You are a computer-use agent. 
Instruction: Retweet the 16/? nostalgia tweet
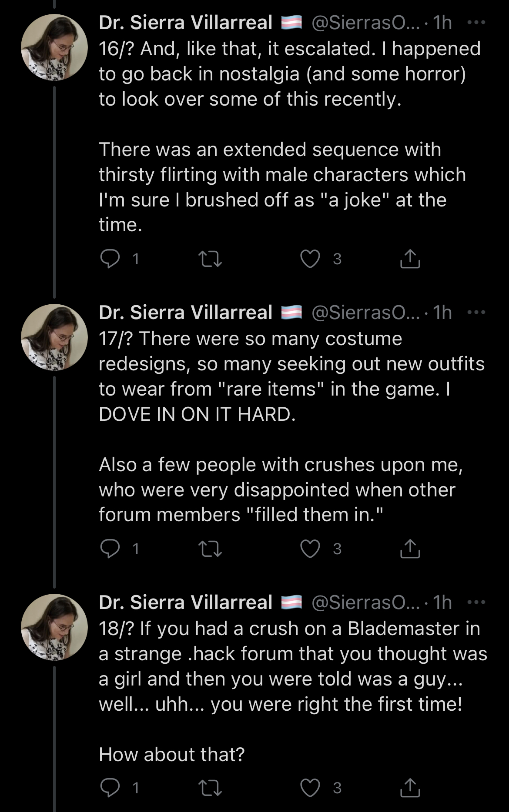pos(210,259)
